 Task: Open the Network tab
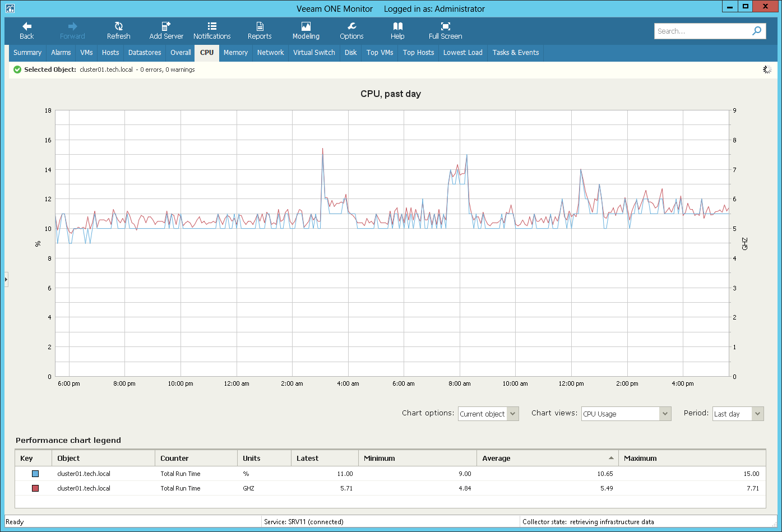tap(271, 53)
